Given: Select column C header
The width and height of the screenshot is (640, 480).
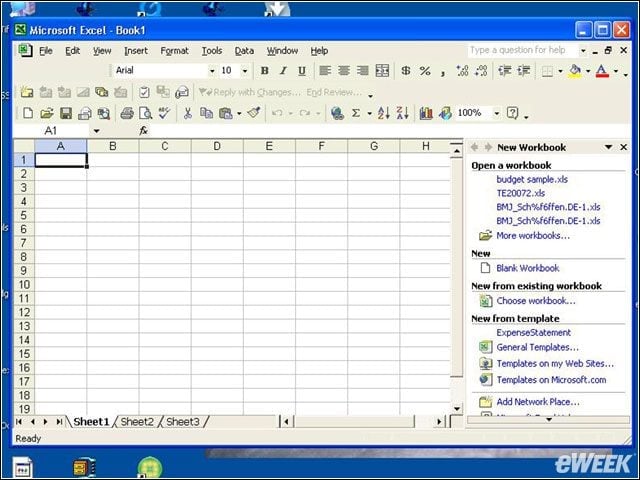Looking at the screenshot, I should click(x=164, y=146).
